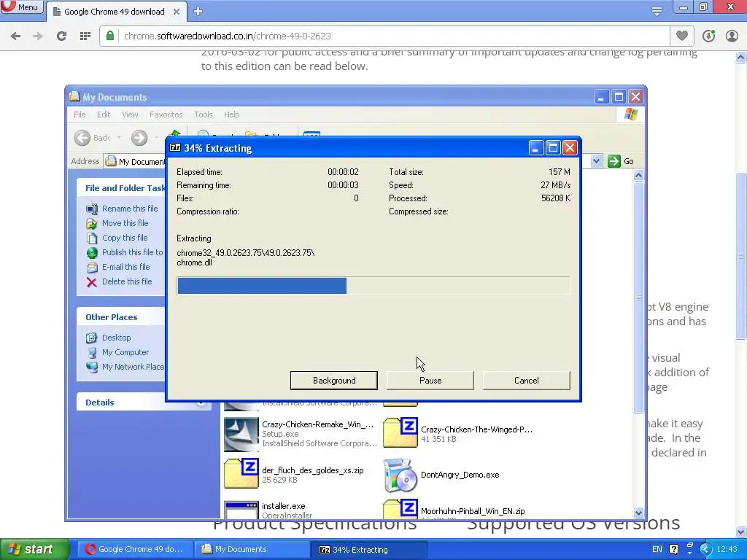Go back in Opera browser
This screenshot has height=560, width=747.
[x=15, y=36]
